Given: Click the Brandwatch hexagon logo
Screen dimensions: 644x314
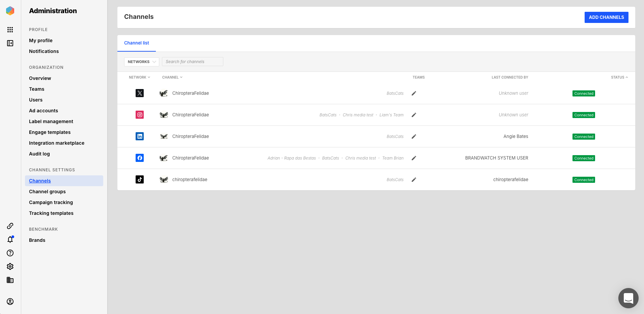Looking at the screenshot, I should (x=10, y=11).
